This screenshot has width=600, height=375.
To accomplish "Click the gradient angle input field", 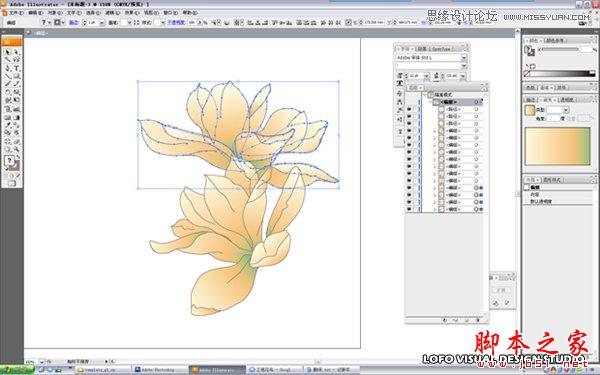I will tap(553, 119).
